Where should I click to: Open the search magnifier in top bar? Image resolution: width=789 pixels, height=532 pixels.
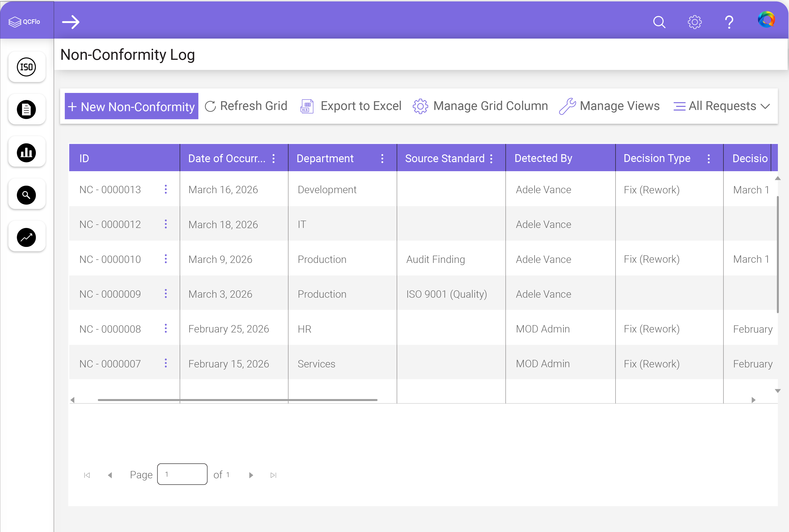coord(659,22)
